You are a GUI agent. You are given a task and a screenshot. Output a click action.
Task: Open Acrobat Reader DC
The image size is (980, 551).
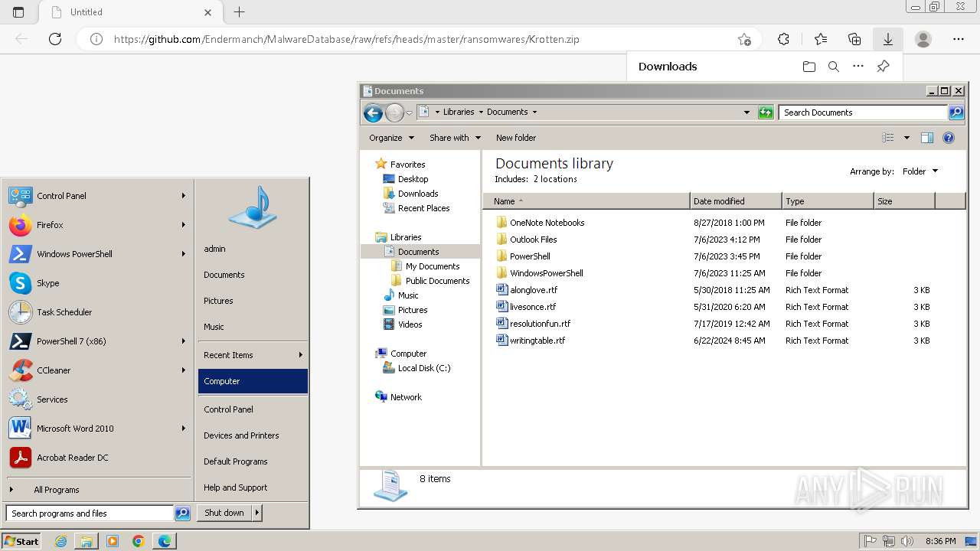[96, 458]
